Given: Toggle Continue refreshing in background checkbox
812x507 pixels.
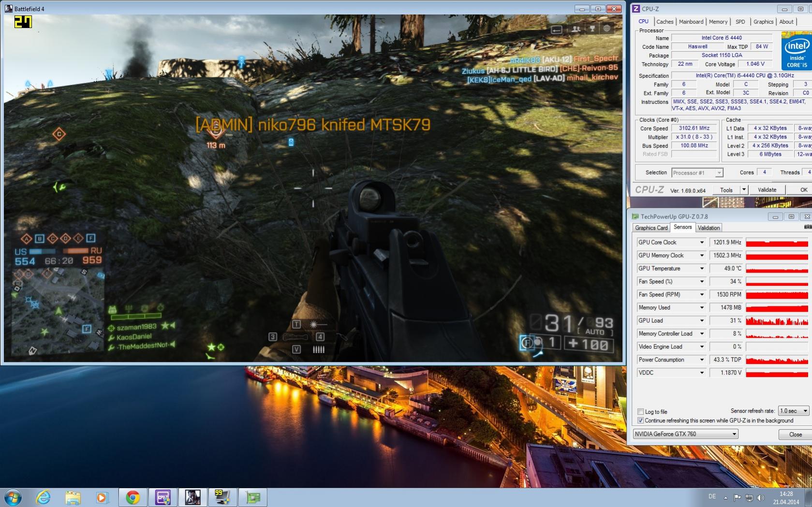Looking at the screenshot, I should [x=641, y=420].
